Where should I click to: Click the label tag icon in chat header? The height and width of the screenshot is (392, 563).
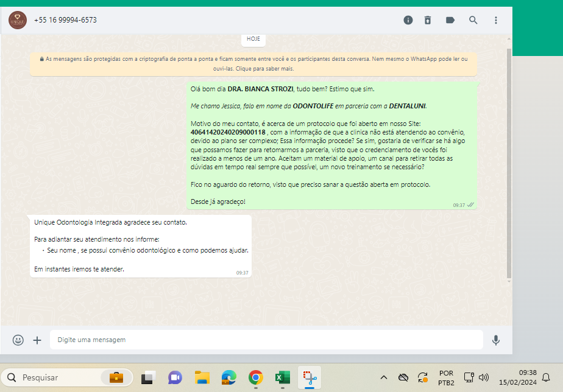click(450, 20)
